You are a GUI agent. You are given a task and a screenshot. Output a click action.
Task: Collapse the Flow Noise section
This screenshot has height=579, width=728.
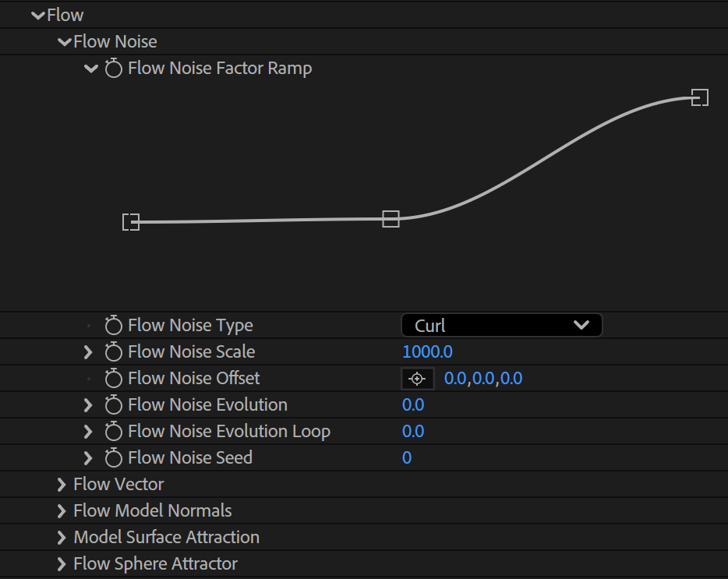coord(65,42)
